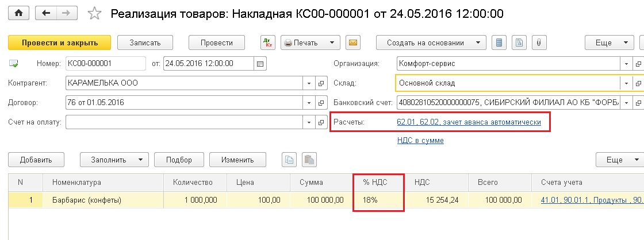Open the Организация record button
This screenshot has height=240, width=644.
click(639, 64)
